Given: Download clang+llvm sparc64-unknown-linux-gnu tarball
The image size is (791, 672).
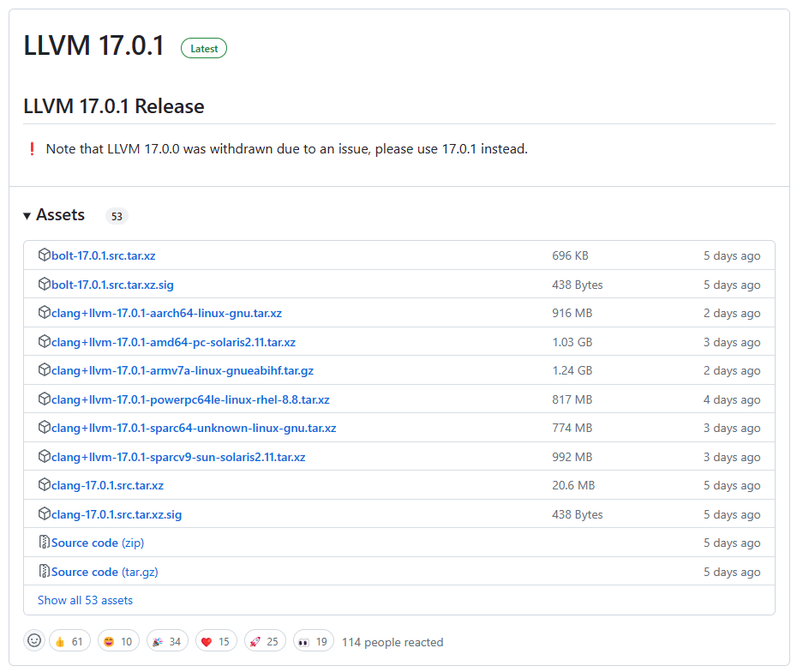Looking at the screenshot, I should (x=194, y=429).
